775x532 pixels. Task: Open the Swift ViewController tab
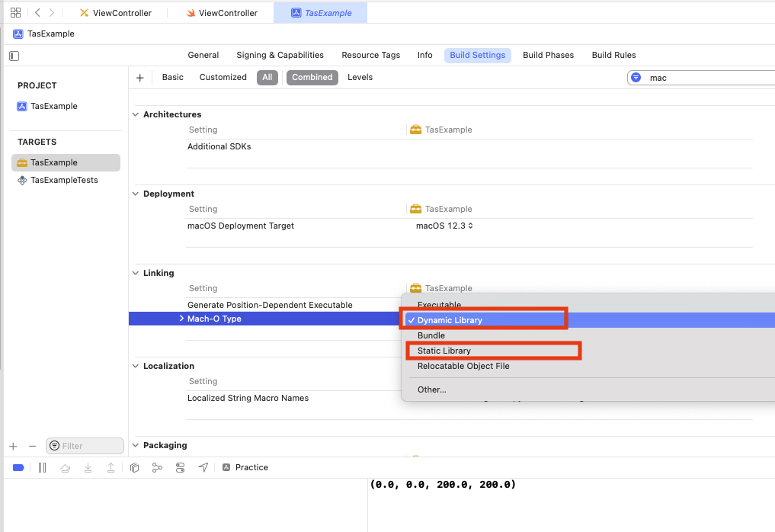(x=222, y=13)
